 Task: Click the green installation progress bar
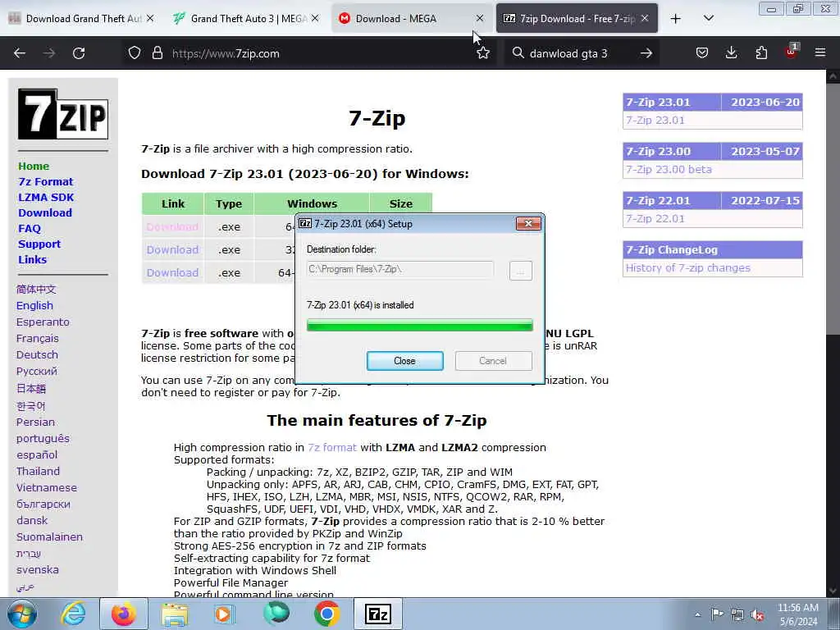pos(419,325)
